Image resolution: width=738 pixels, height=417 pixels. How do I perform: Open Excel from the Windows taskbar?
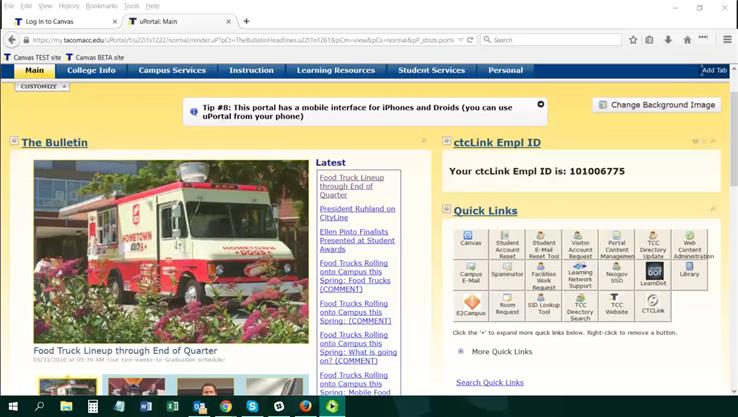[172, 407]
